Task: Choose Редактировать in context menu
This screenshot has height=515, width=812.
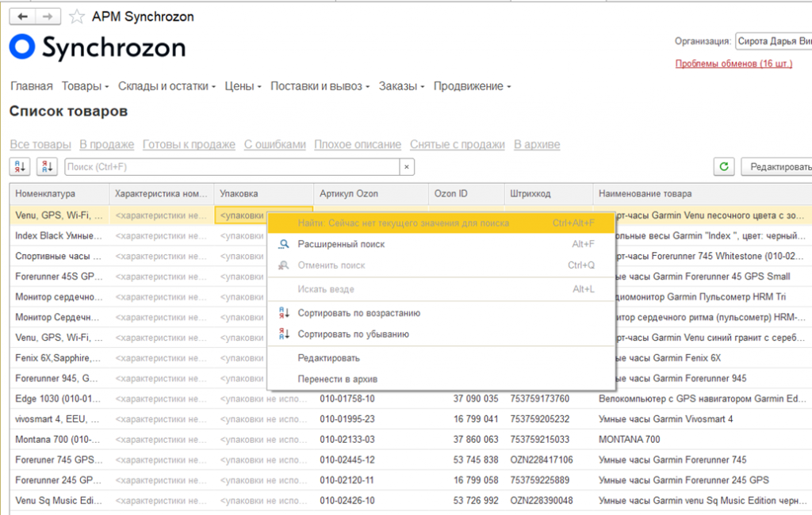Action: click(x=441, y=357)
